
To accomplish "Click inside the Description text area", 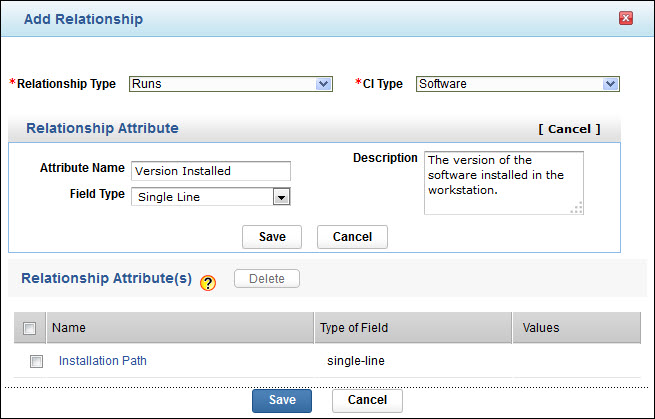I will click(503, 182).
